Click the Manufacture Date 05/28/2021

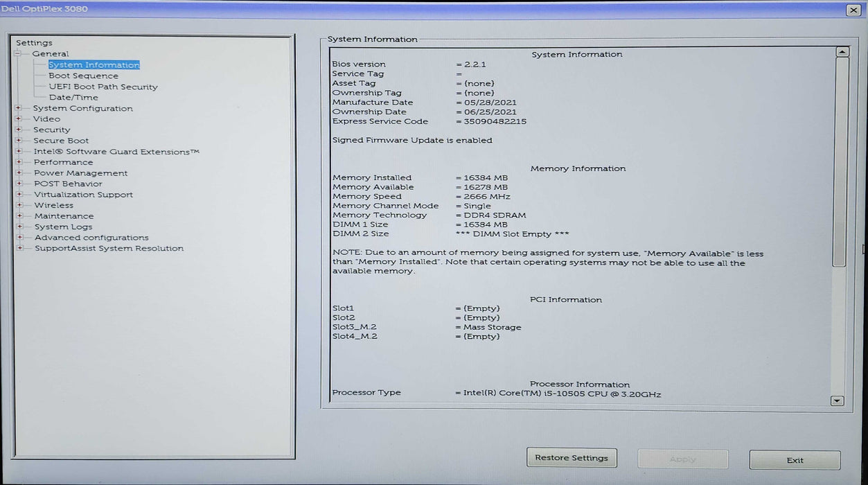point(490,103)
